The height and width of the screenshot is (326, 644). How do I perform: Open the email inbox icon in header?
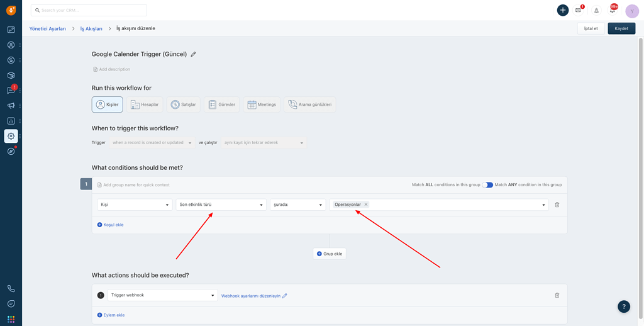pyautogui.click(x=579, y=10)
